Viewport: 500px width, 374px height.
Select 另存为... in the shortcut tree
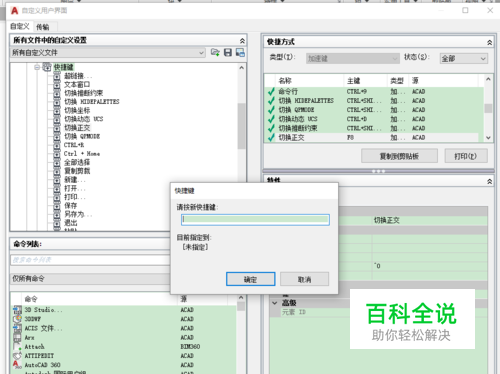[78, 214]
